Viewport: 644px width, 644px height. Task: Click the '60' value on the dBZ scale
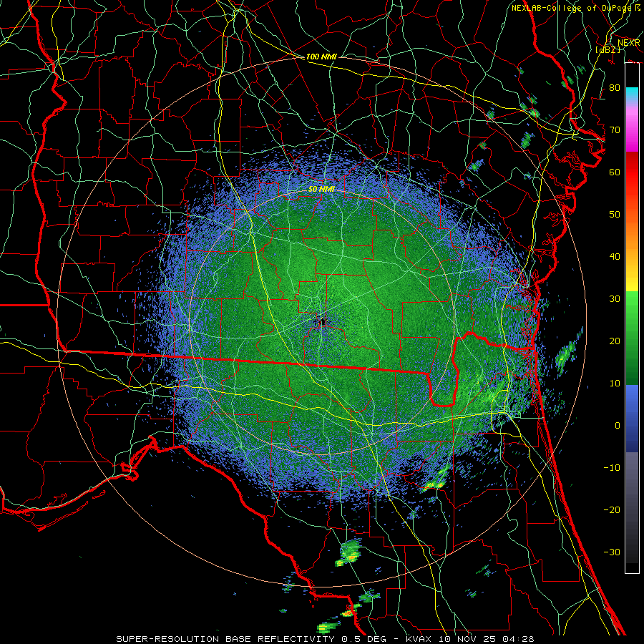[x=615, y=172]
